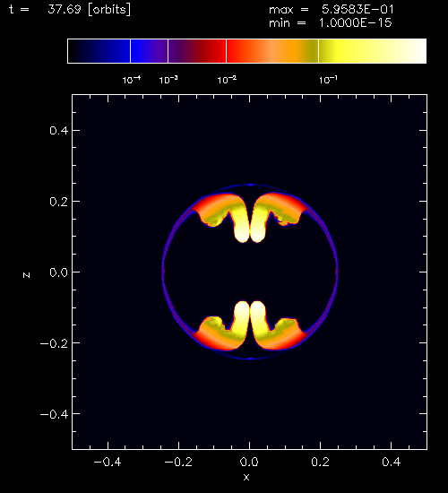Click the yellow-white end of the colorbar
448x493 pixels.
(x=373, y=51)
